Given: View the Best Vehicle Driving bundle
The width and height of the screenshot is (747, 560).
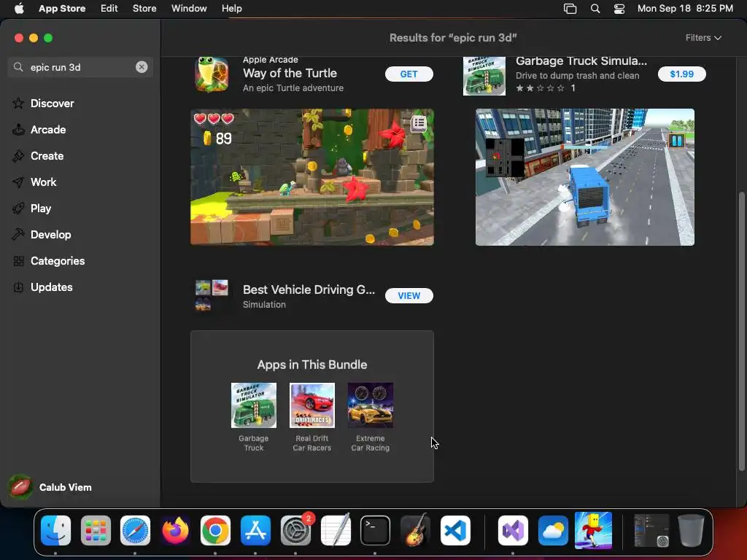Looking at the screenshot, I should click(409, 296).
